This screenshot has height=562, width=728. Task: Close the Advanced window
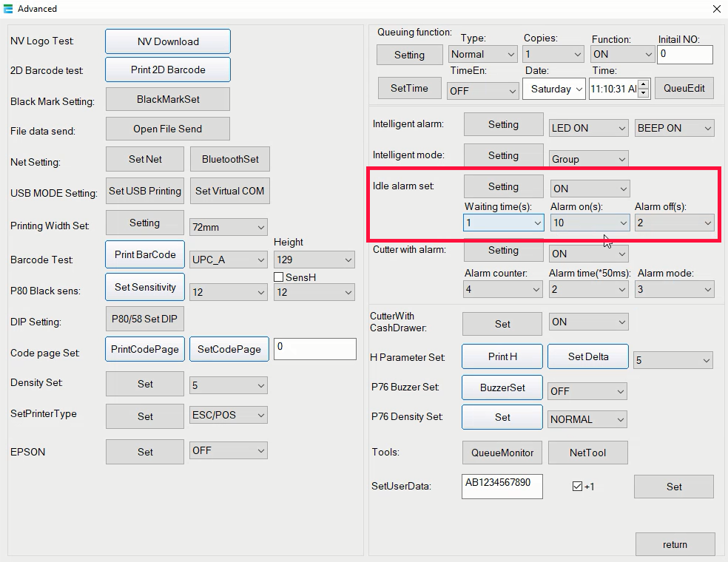715,9
